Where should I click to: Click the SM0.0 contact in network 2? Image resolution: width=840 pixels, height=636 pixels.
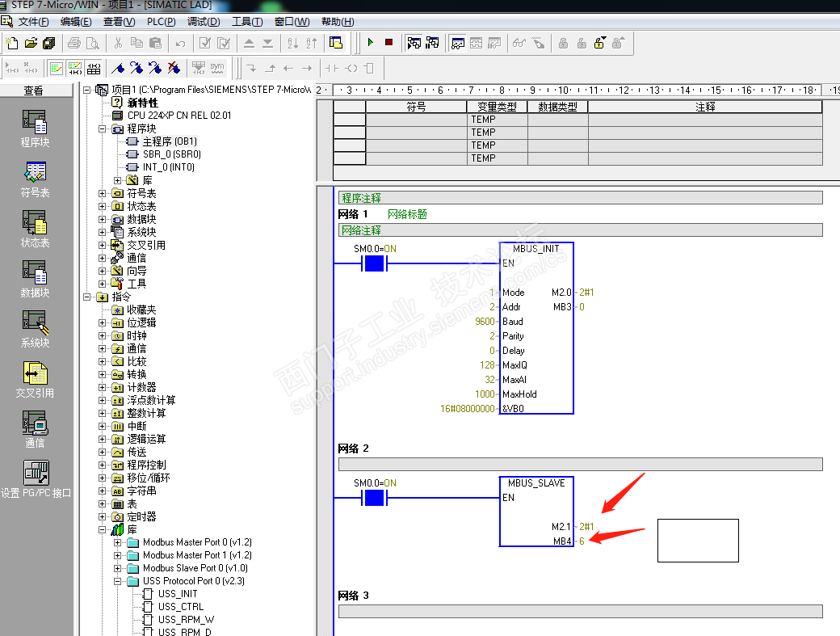pyautogui.click(x=375, y=498)
